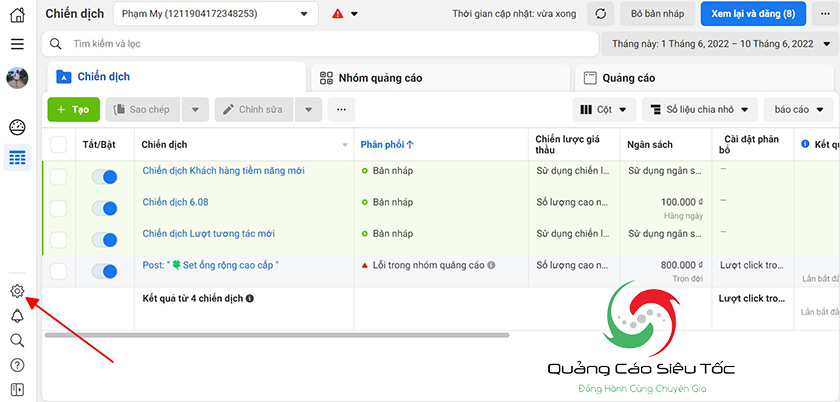Toggle the sidebar panel icon at bottom
This screenshot has width=840, height=402.
coord(17,390)
